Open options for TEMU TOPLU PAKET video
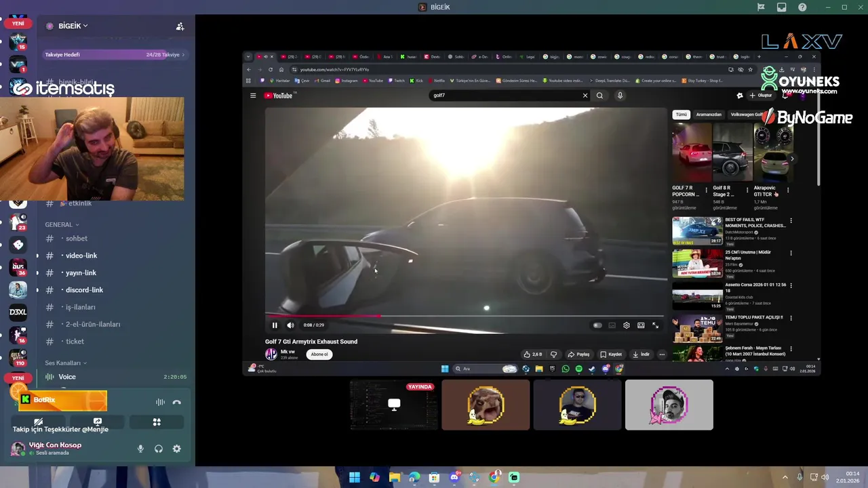 point(791,318)
